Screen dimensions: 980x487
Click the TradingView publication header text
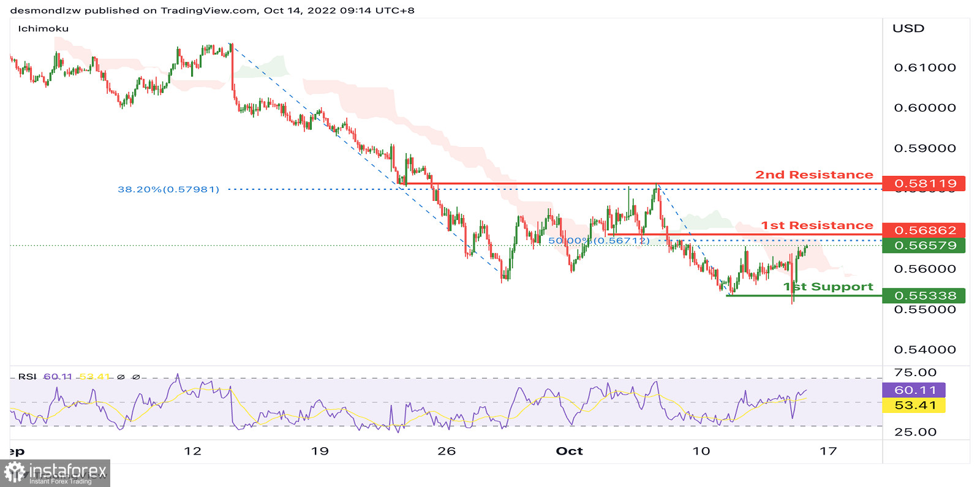click(x=213, y=10)
